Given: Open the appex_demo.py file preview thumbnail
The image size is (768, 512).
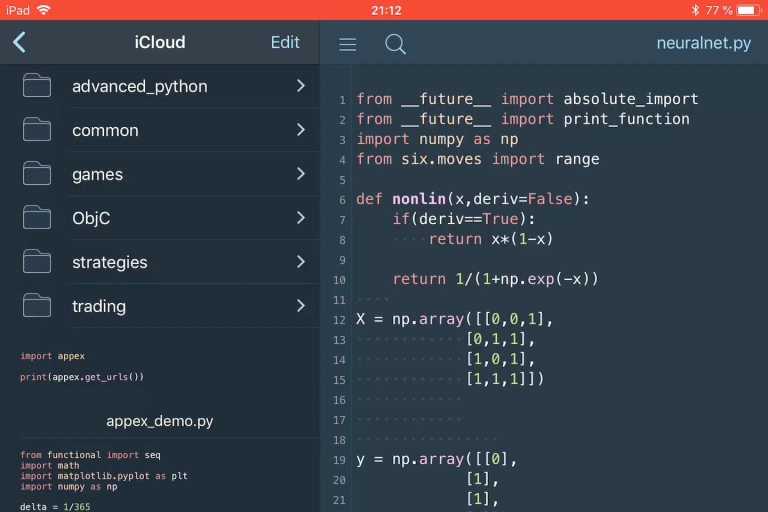Looking at the screenshot, I should coord(82,366).
